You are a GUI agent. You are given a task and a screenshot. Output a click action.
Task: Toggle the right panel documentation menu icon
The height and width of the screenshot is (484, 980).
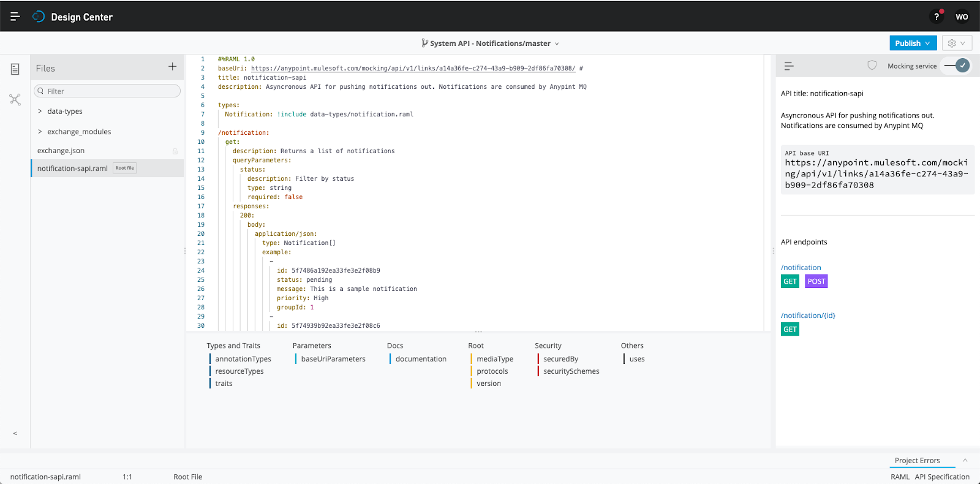click(789, 66)
